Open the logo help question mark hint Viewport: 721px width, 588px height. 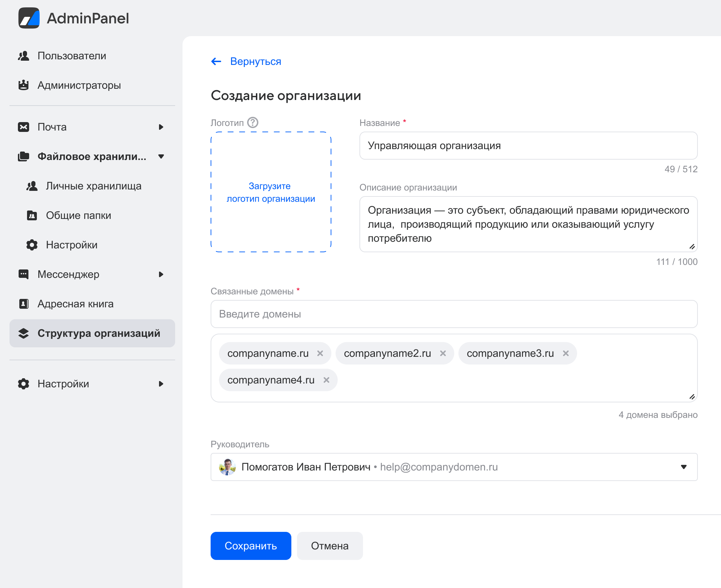point(252,123)
